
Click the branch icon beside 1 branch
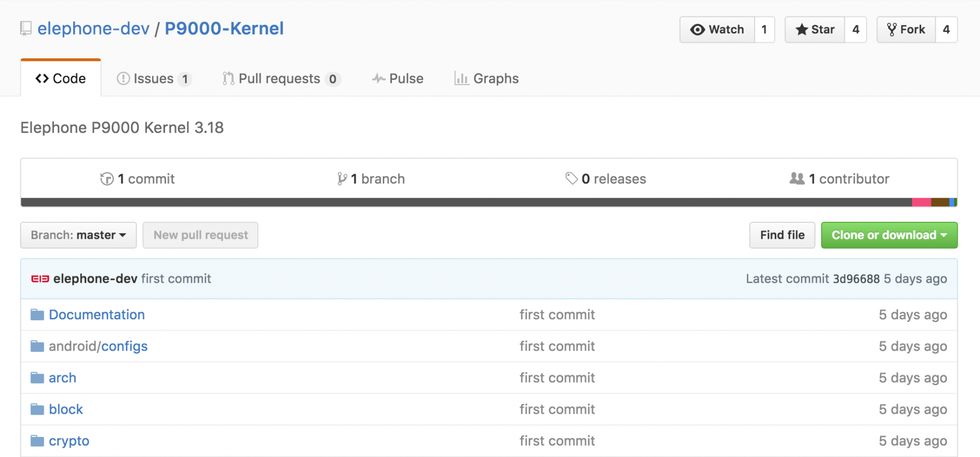point(342,179)
